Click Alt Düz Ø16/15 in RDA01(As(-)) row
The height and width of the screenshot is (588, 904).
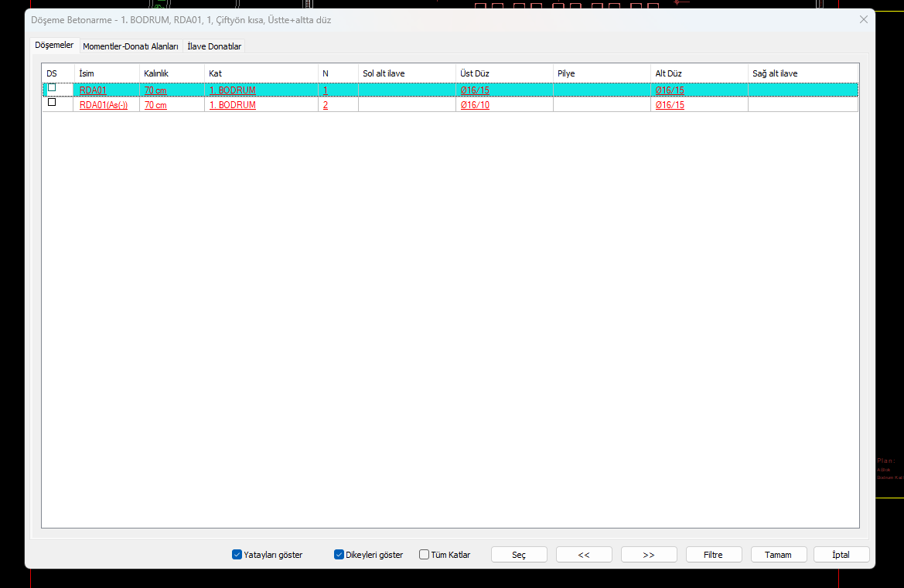pyautogui.click(x=670, y=105)
